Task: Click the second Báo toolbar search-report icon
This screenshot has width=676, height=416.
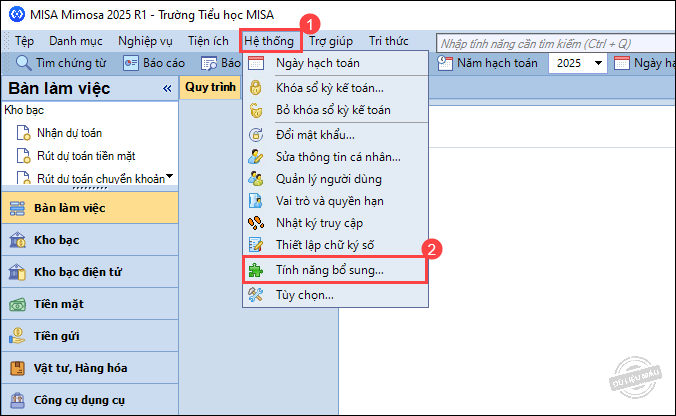Action: (x=209, y=63)
